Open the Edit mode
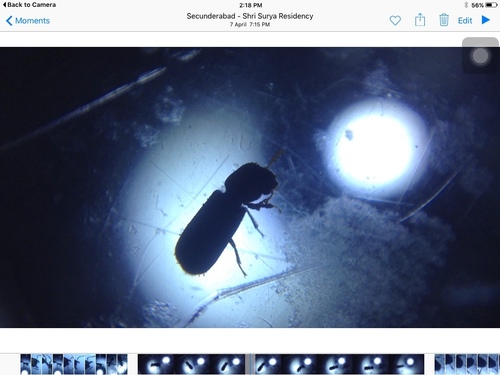Image resolution: width=500 pixels, height=375 pixels. [465, 21]
